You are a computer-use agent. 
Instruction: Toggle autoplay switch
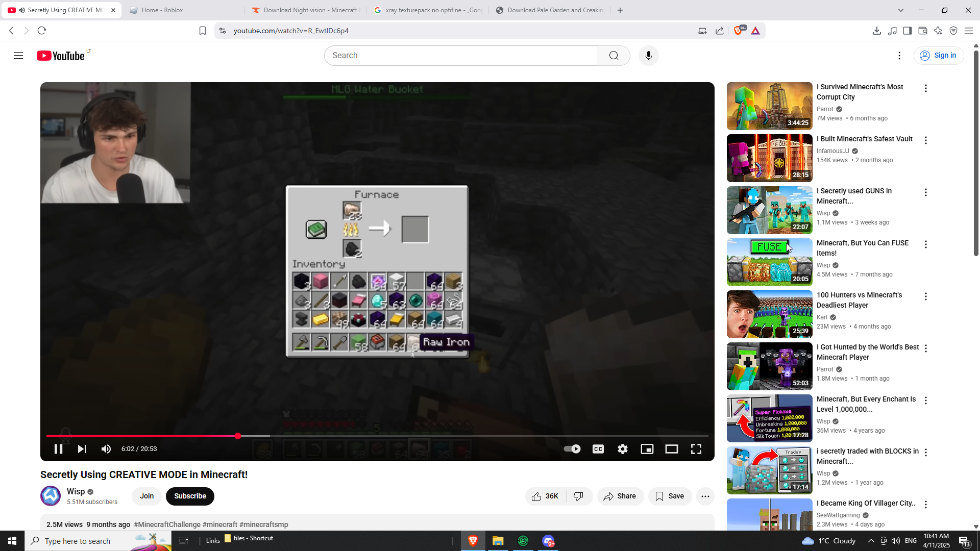(572, 449)
